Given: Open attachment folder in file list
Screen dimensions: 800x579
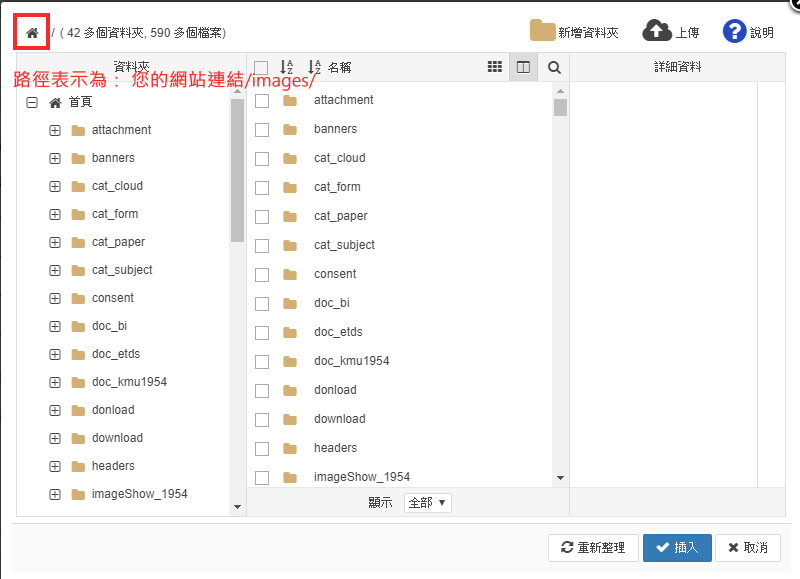Looking at the screenshot, I should tap(343, 100).
